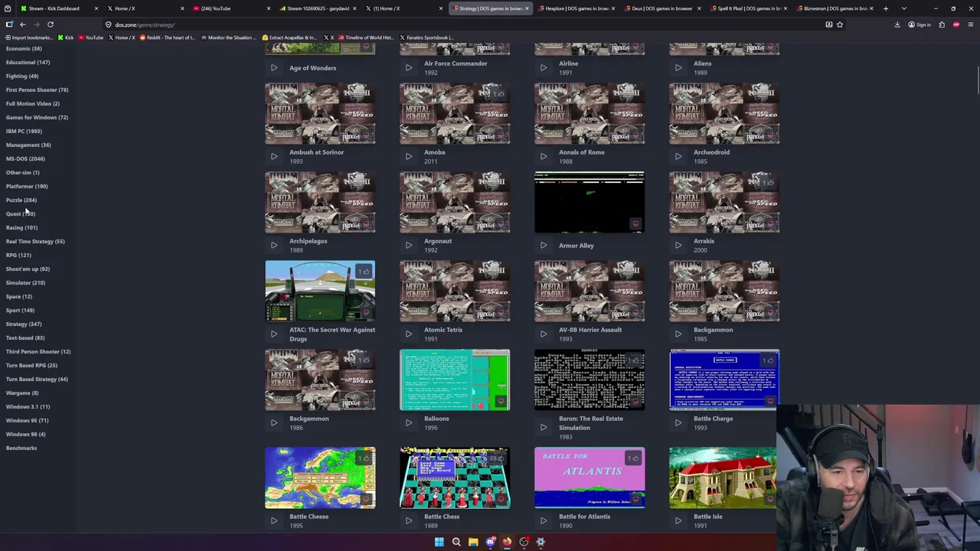Open the Battle Cheese Europe map thumbnail
This screenshot has width=980, height=551.
[320, 478]
